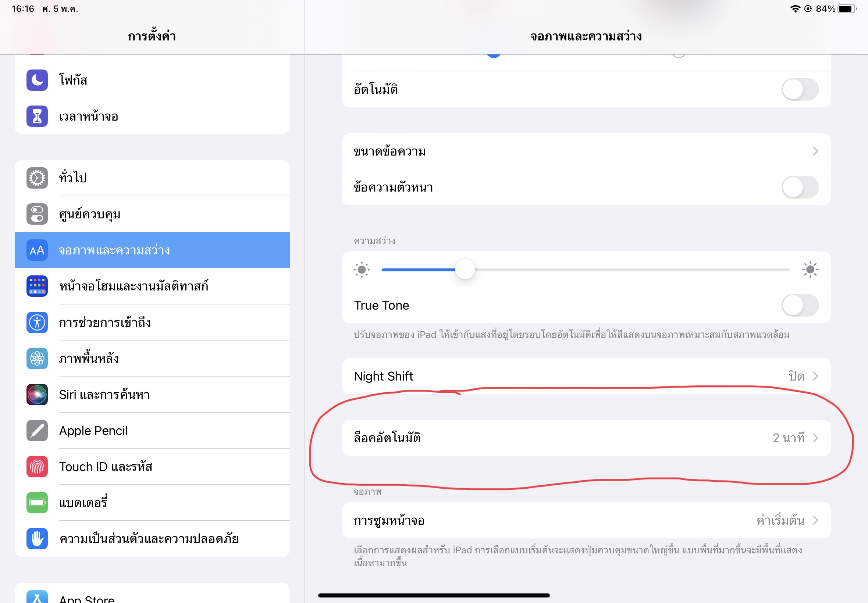Expand Night Shift options
This screenshot has width=868, height=603.
(586, 376)
